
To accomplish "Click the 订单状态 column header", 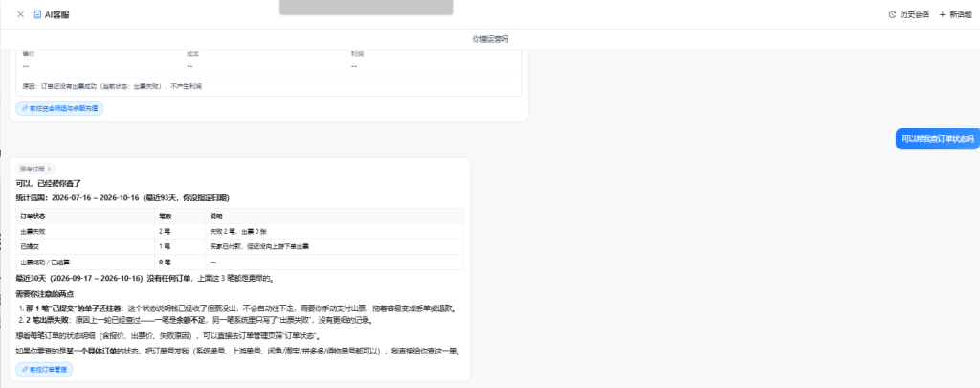I will coord(85,216).
